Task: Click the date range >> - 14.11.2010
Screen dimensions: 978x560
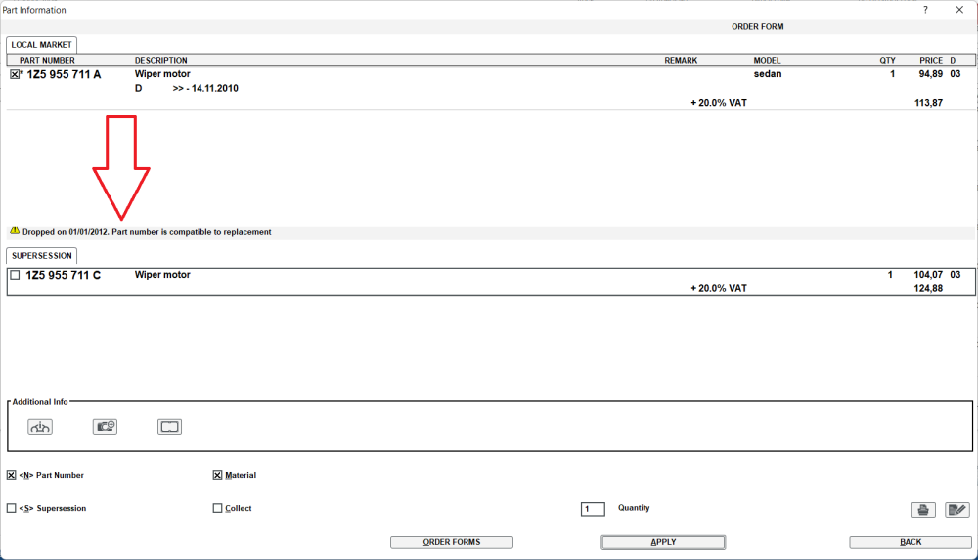Action: click(205, 89)
